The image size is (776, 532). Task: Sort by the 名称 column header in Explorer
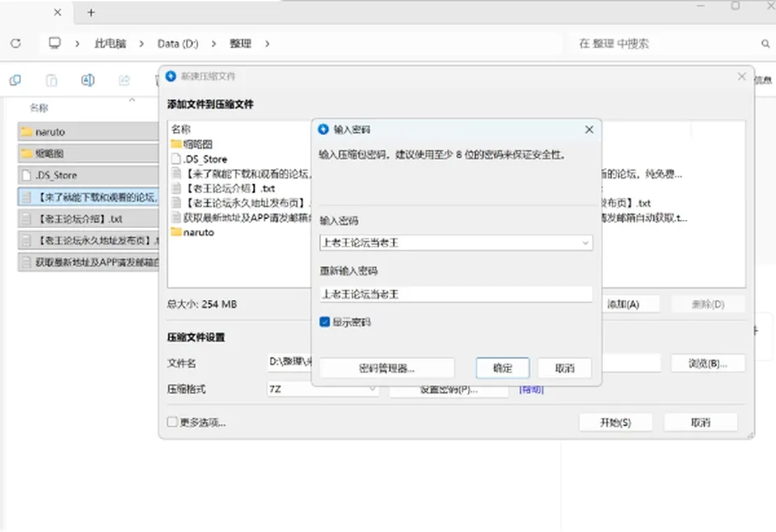point(39,108)
